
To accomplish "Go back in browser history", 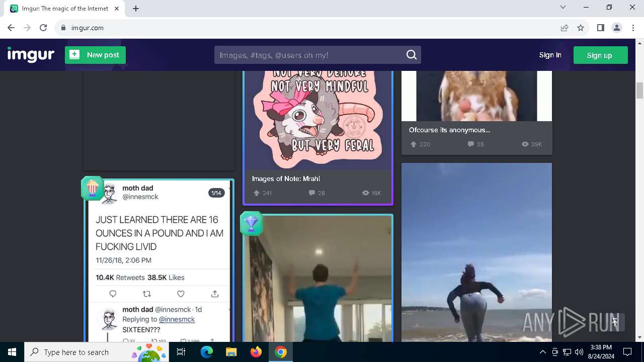I will (11, 28).
